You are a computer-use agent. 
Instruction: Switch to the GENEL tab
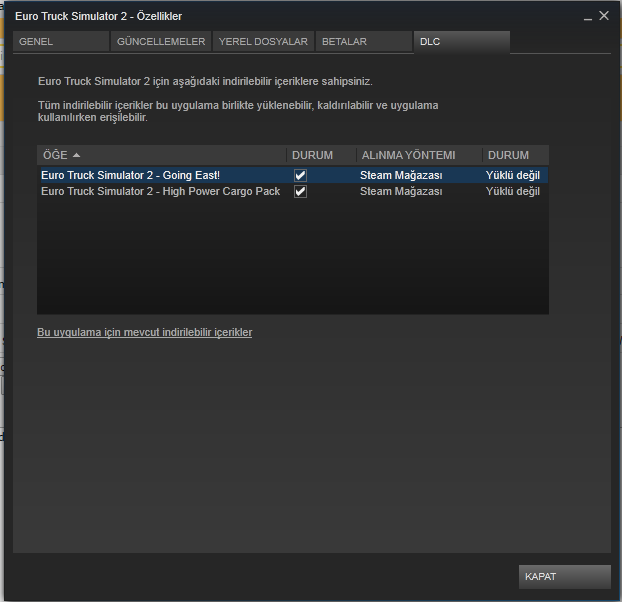click(x=61, y=42)
